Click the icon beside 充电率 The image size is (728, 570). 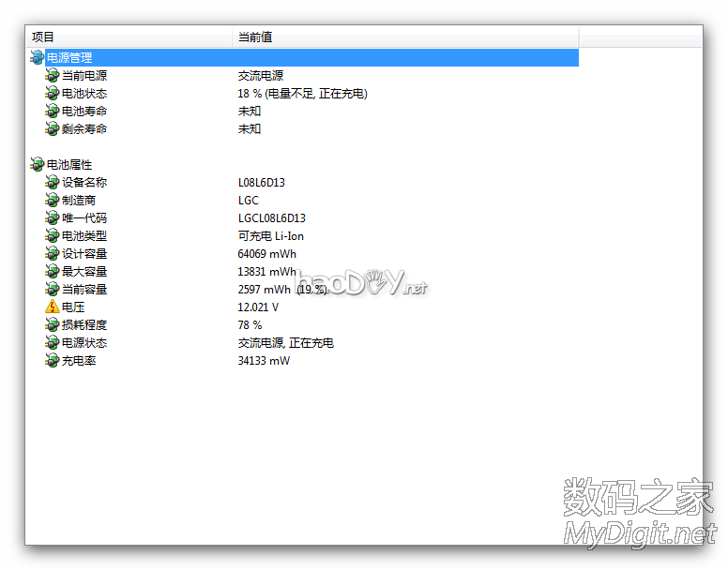(52, 361)
